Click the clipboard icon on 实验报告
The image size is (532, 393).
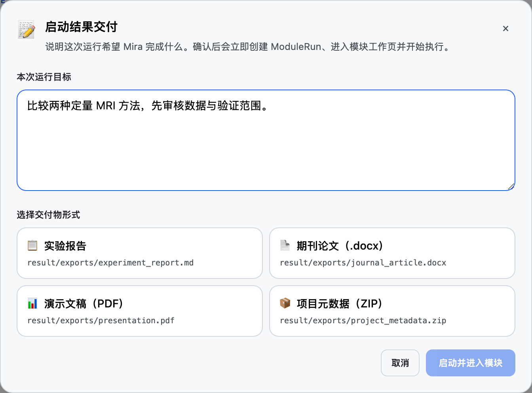[x=32, y=246]
